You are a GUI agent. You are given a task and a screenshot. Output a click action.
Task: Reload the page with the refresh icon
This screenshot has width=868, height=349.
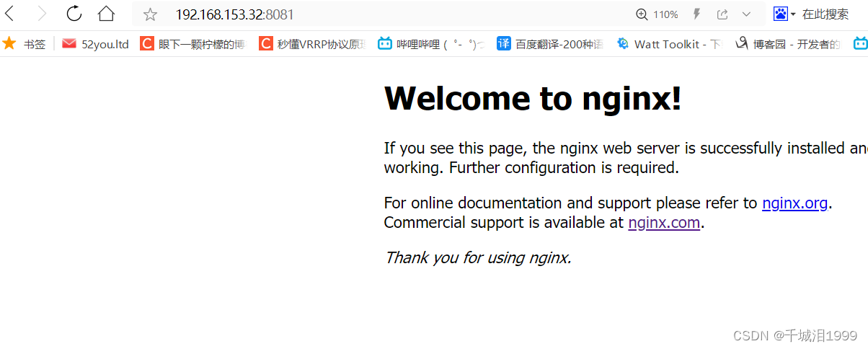[x=74, y=14]
